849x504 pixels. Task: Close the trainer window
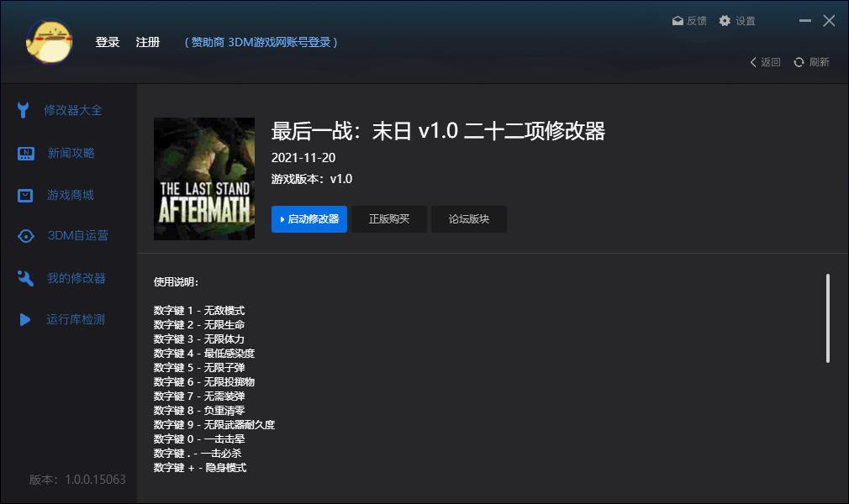click(829, 20)
